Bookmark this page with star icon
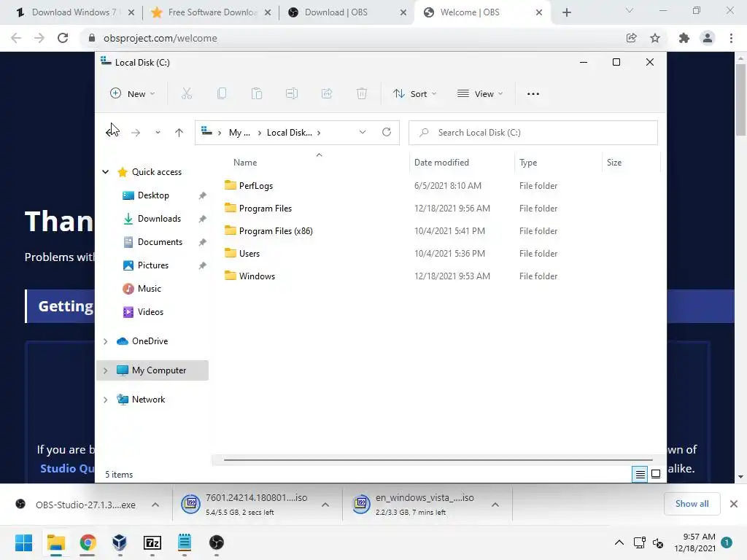The height and width of the screenshot is (560, 747). (x=655, y=38)
